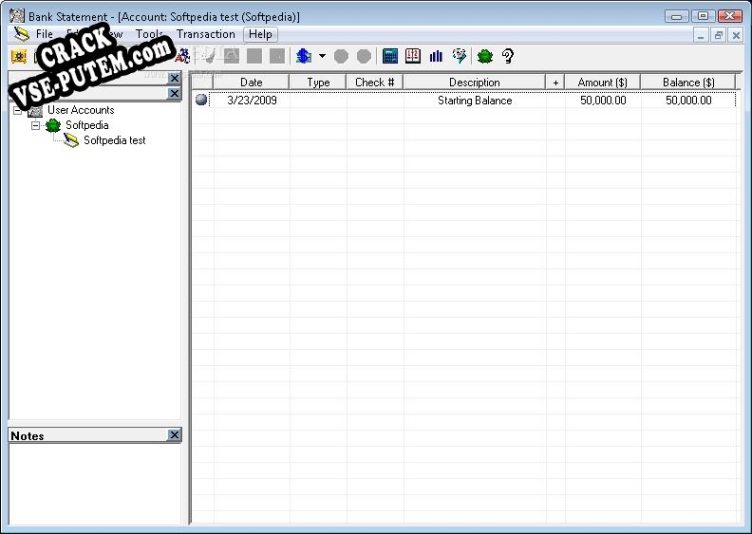Click the question mark help icon

click(x=508, y=56)
